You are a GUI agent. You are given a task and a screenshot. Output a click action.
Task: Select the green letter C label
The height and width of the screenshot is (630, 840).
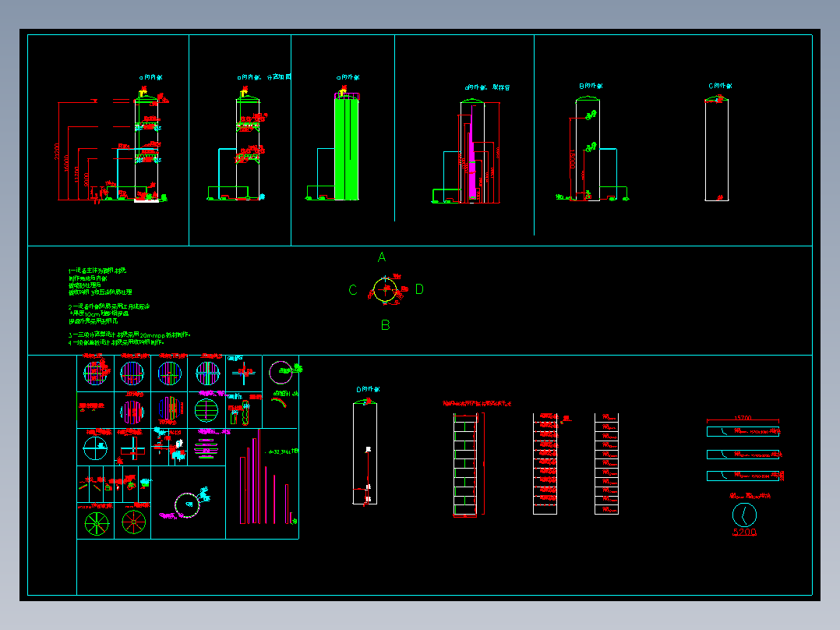[x=352, y=290]
